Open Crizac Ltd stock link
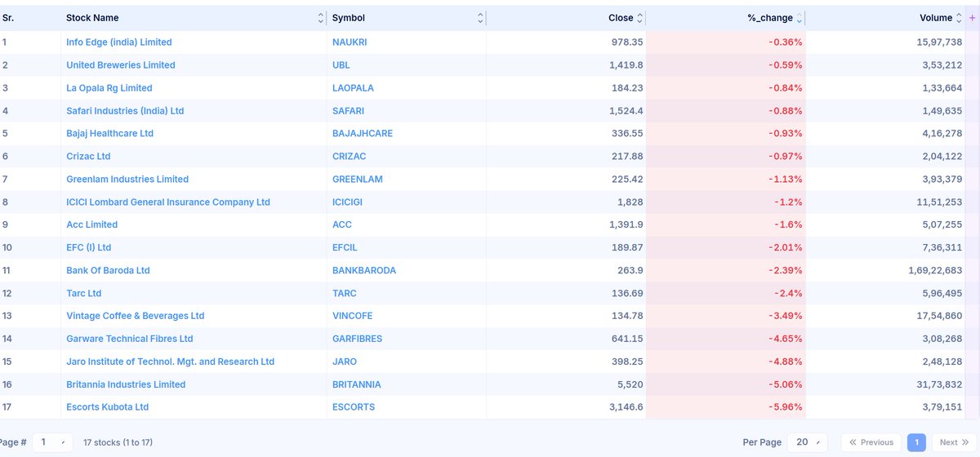The width and height of the screenshot is (980, 457). pyautogui.click(x=88, y=156)
